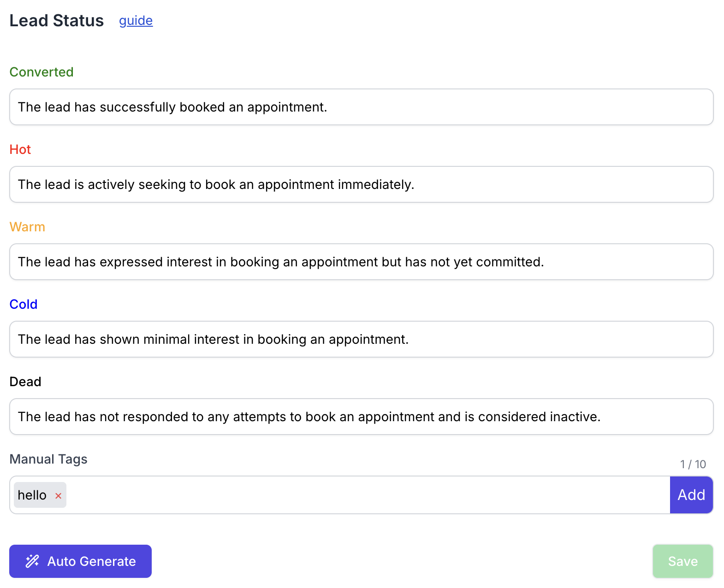Focus the Converted description field
This screenshot has height=588, width=724.
click(x=362, y=107)
